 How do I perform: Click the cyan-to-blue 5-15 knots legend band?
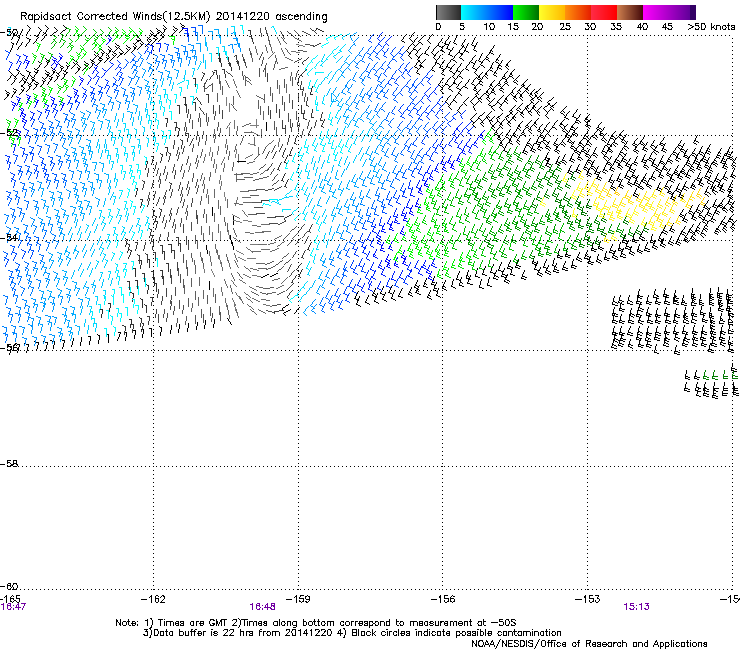pos(487,12)
